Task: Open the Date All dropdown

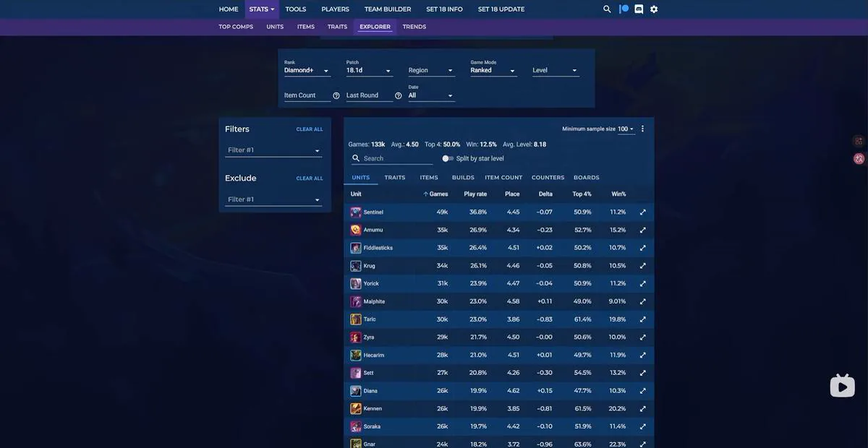Action: [432, 95]
